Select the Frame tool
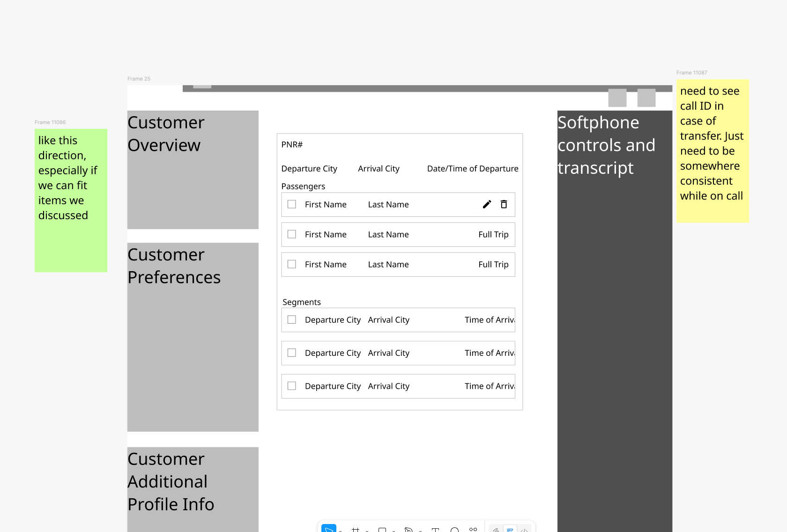The image size is (787, 532). tap(356, 530)
